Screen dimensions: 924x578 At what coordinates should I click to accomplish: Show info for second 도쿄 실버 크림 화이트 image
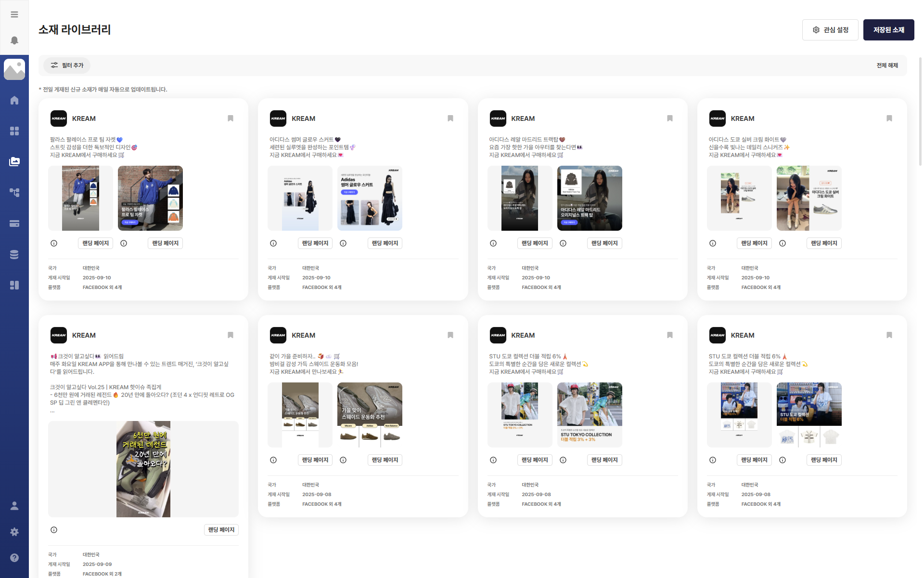point(783,243)
